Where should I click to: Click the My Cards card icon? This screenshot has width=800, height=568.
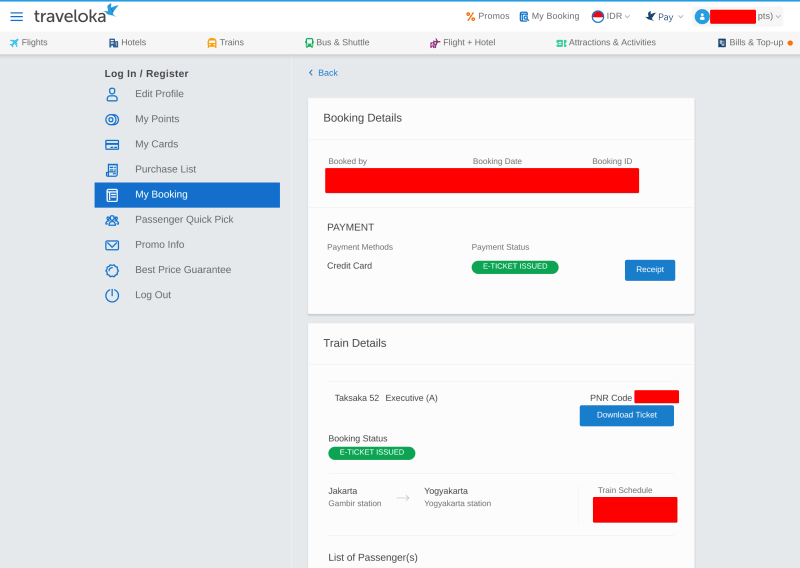click(x=112, y=145)
